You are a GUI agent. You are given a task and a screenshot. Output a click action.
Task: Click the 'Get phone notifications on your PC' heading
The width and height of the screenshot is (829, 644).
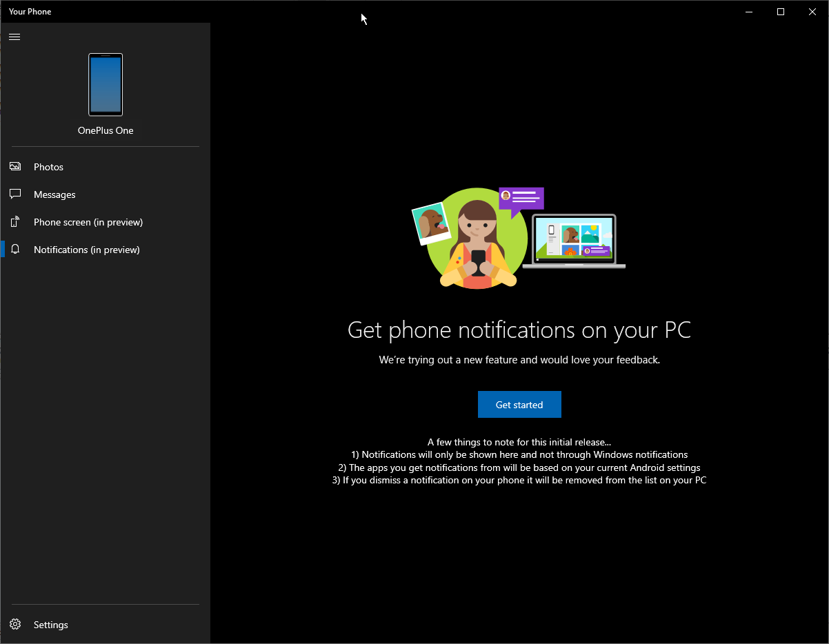(x=519, y=330)
